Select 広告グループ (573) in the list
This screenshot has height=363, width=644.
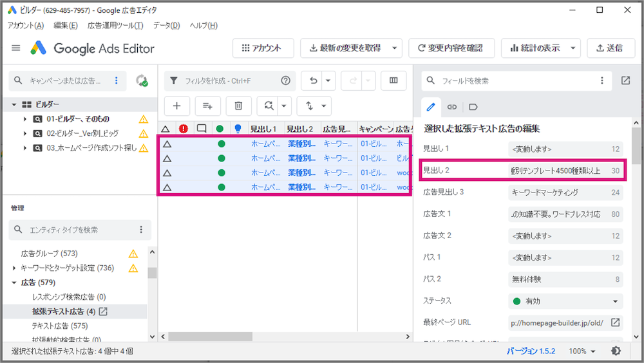click(x=50, y=254)
